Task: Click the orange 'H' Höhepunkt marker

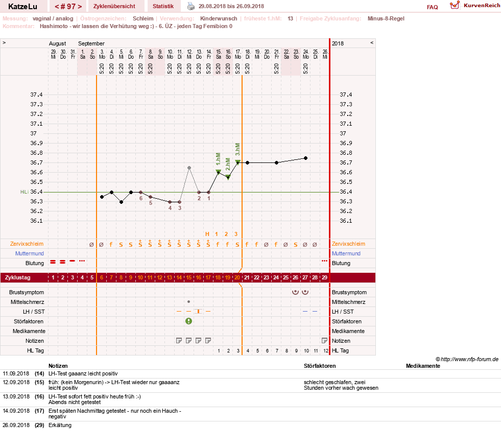Action: click(207, 234)
